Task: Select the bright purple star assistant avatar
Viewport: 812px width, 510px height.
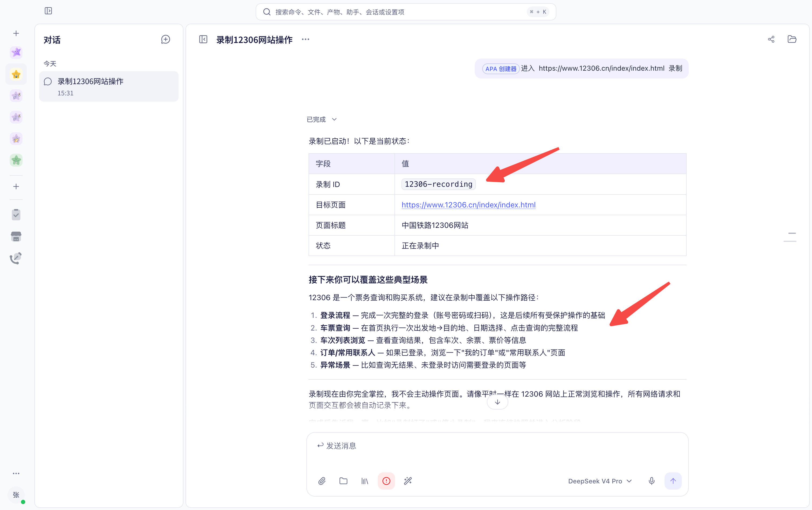Action: click(x=16, y=52)
